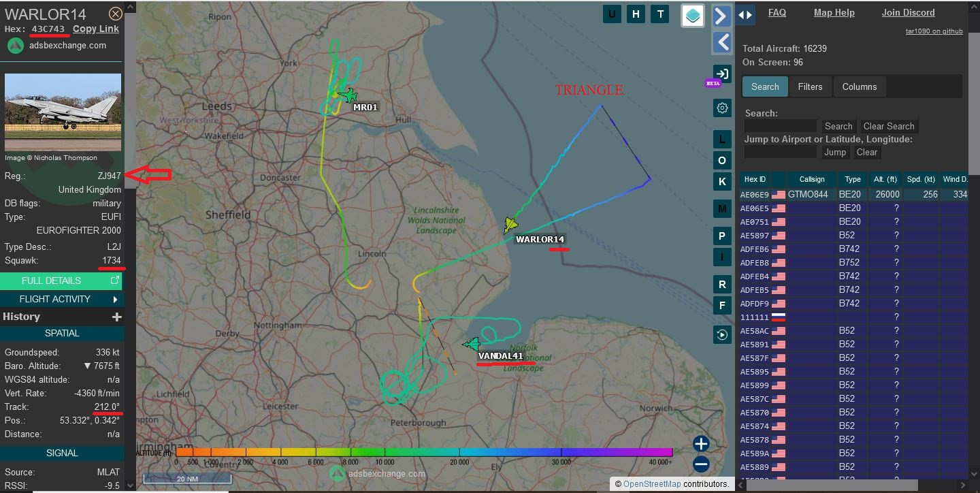Screen dimensions: 980x493
Task: Close the WARLOR14 info panel
Action: (x=116, y=14)
